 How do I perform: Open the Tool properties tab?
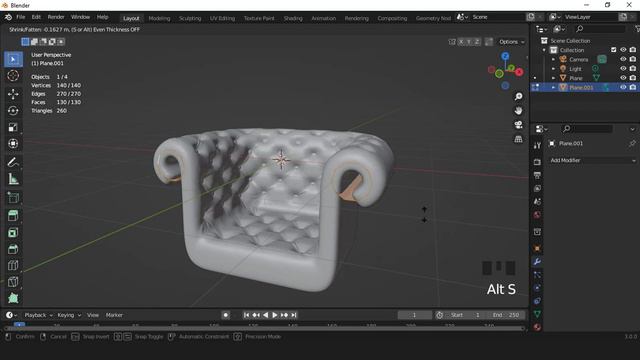pyautogui.click(x=537, y=145)
